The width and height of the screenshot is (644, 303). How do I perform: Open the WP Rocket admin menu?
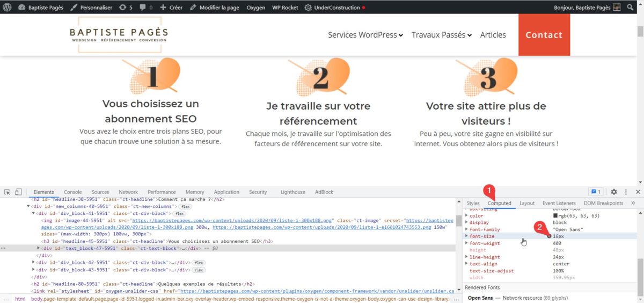pyautogui.click(x=285, y=8)
